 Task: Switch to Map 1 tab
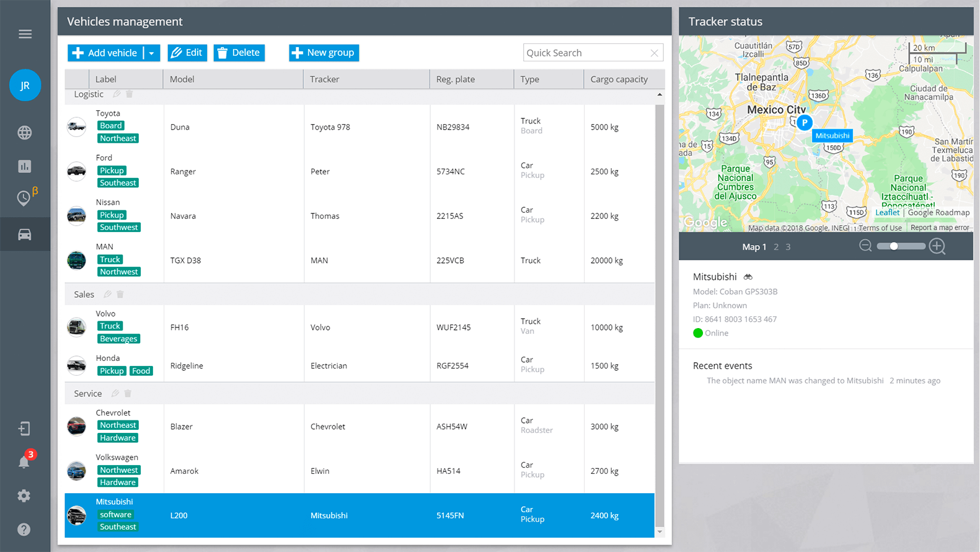click(754, 247)
